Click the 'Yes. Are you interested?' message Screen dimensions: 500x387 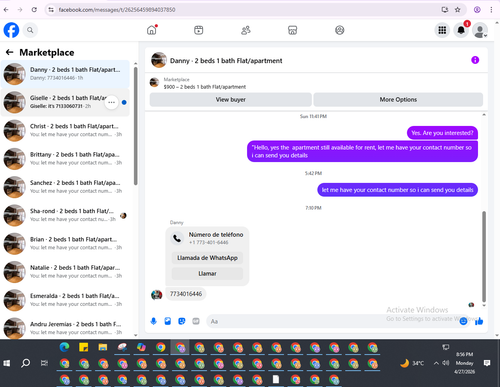click(442, 133)
